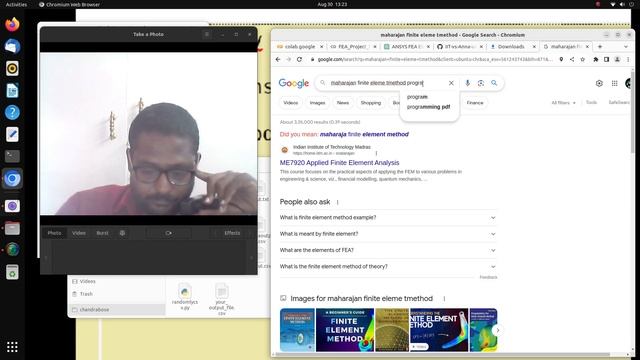640x360 pixels.
Task: Switch to the FEA_Project tab
Action: click(353, 47)
